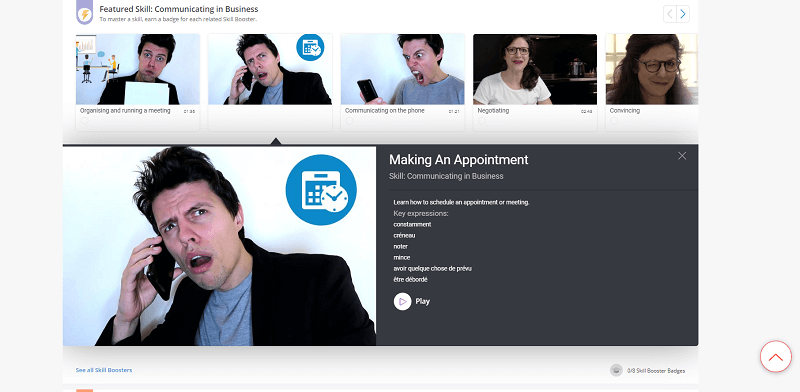Image resolution: width=800 pixels, height=392 pixels.
Task: Click the round Play button icon
Action: click(403, 301)
